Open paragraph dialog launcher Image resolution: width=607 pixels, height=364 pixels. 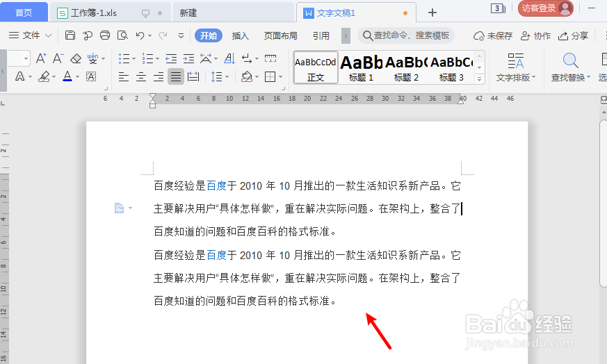(x=283, y=89)
